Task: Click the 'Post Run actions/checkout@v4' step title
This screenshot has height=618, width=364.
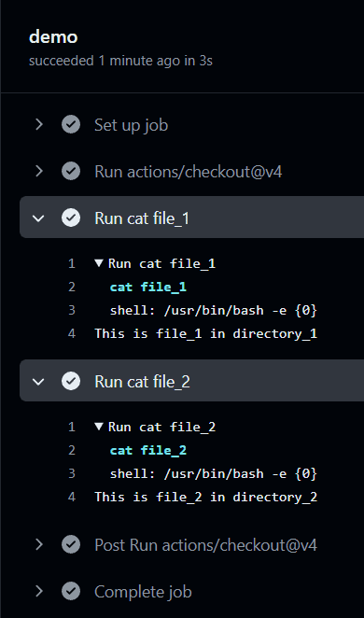Action: (x=205, y=545)
